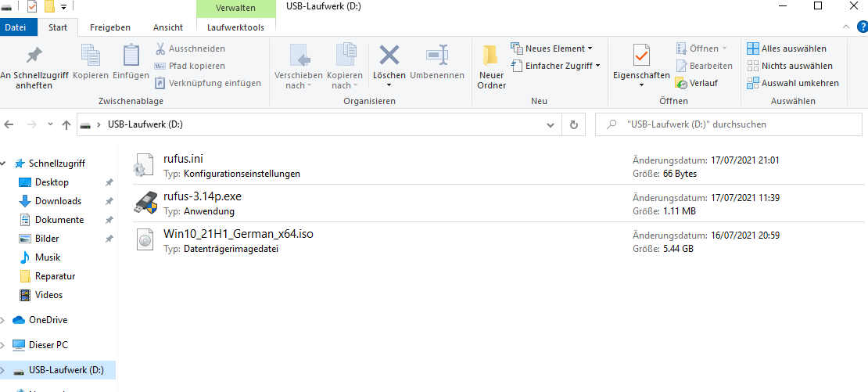Collapse the ribbon with the chevron
The image size is (868, 392).
(845, 27)
